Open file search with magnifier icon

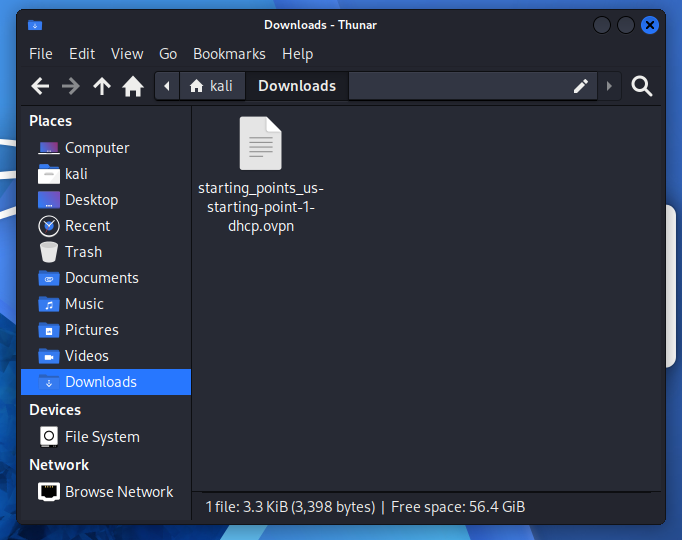(x=642, y=86)
